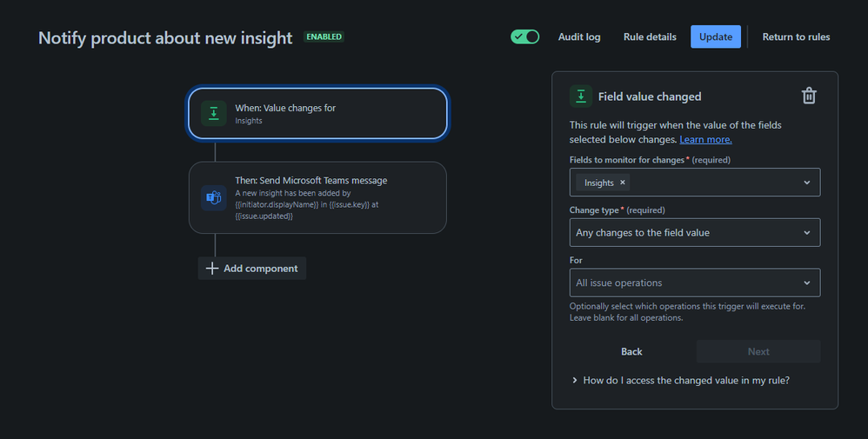Viewport: 868px width, 439px height.
Task: Open the Change type dropdown
Action: pyautogui.click(x=695, y=232)
